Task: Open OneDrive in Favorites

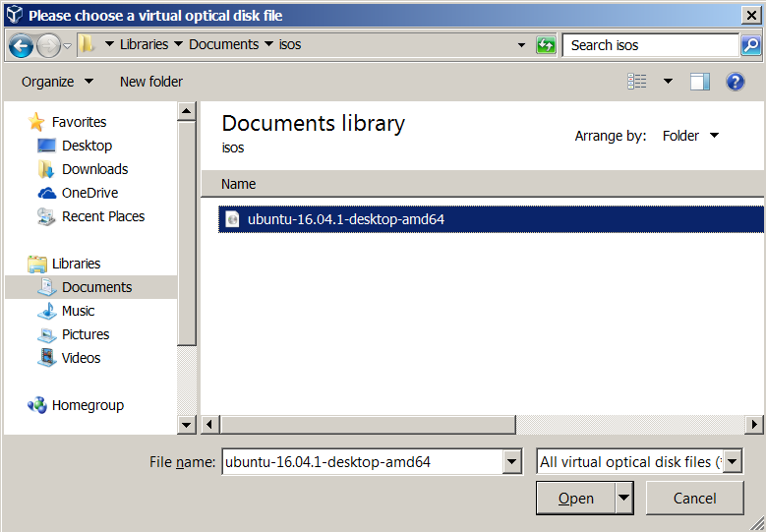Action: pos(89,193)
